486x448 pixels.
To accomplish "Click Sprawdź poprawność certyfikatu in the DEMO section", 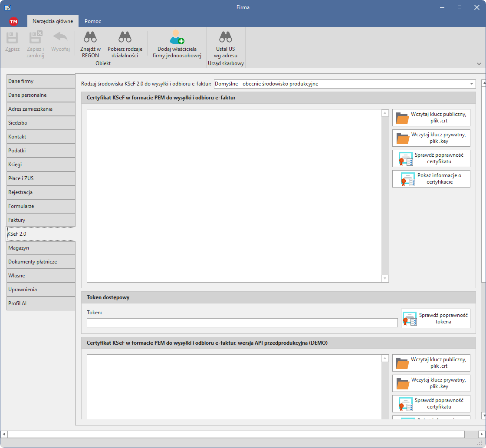I will point(431,404).
